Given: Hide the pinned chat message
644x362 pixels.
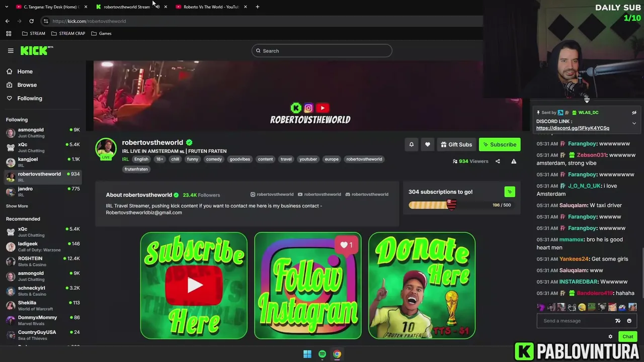Looking at the screenshot, I should 634,113.
